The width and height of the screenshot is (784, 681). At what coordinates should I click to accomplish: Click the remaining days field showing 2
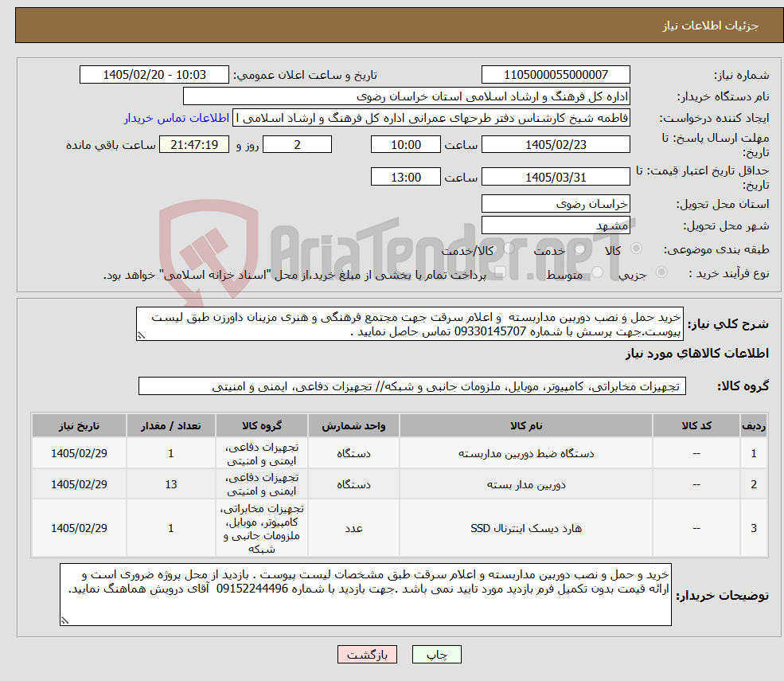click(297, 145)
